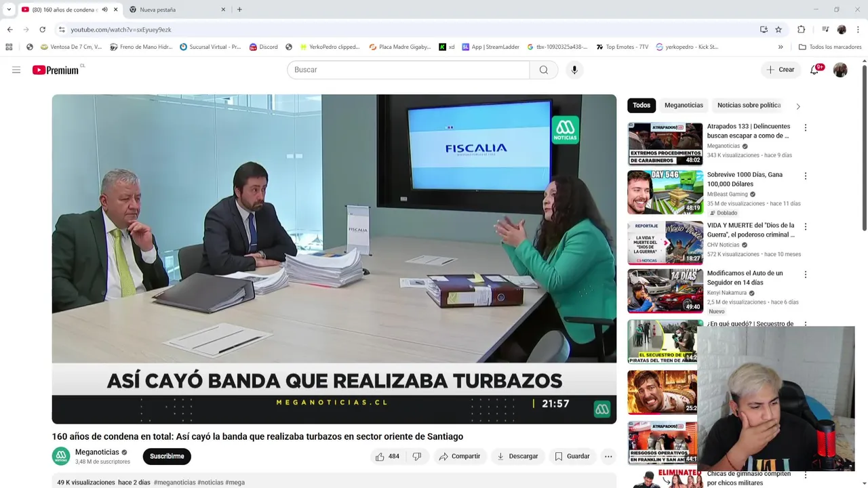This screenshot has width=868, height=488.
Task: Select Noticias sobre política chip
Action: pyautogui.click(x=749, y=105)
